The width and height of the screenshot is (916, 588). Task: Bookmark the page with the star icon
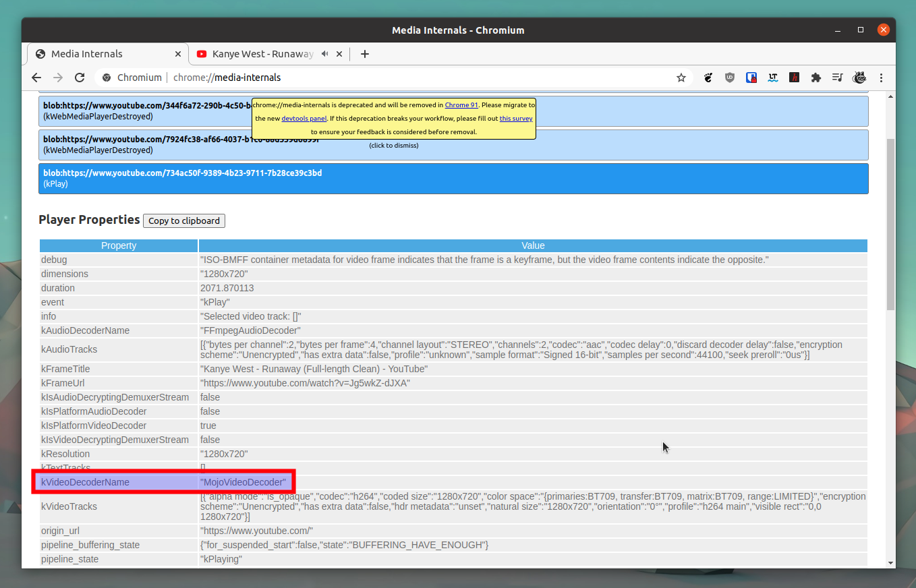(681, 77)
